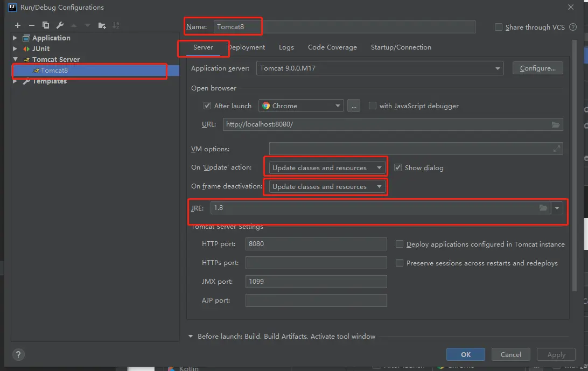Close the Run/Debug Configurations dialog
Viewport: 588px width, 371px height.
(570, 7)
